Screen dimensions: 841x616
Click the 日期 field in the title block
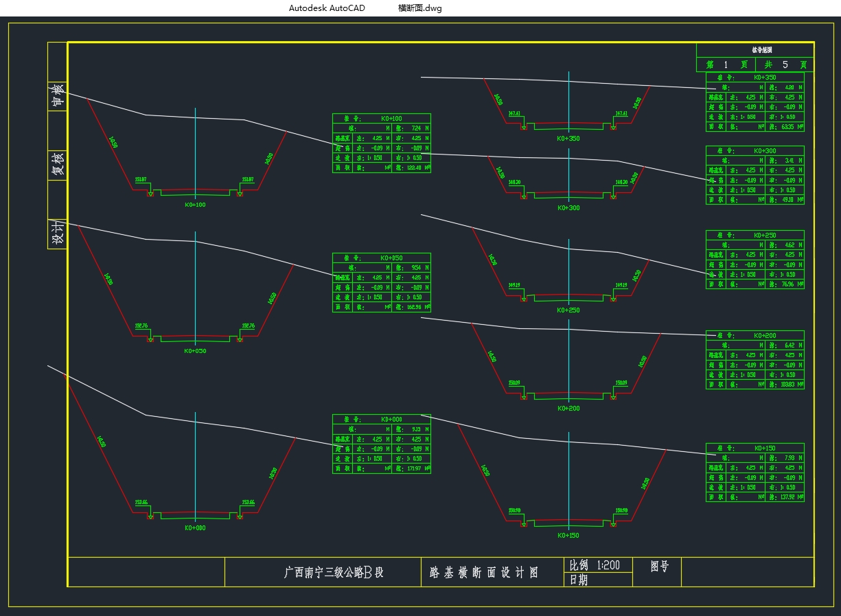579,580
